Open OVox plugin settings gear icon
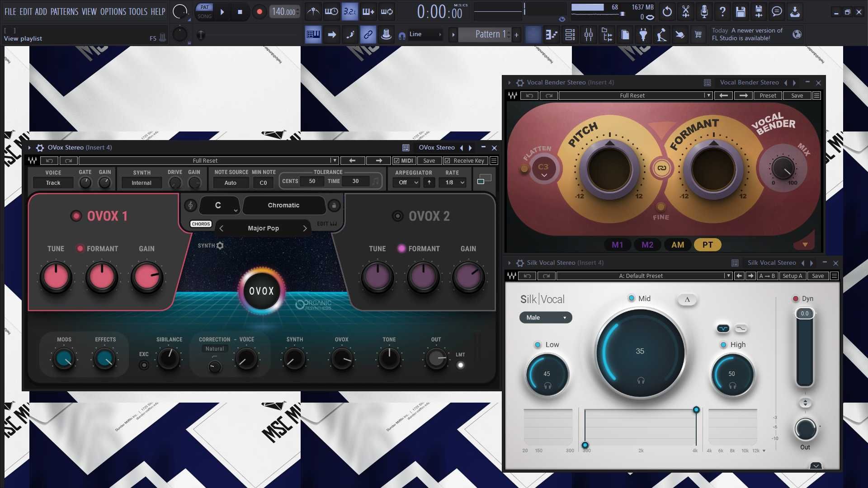868x488 pixels. (x=40, y=148)
